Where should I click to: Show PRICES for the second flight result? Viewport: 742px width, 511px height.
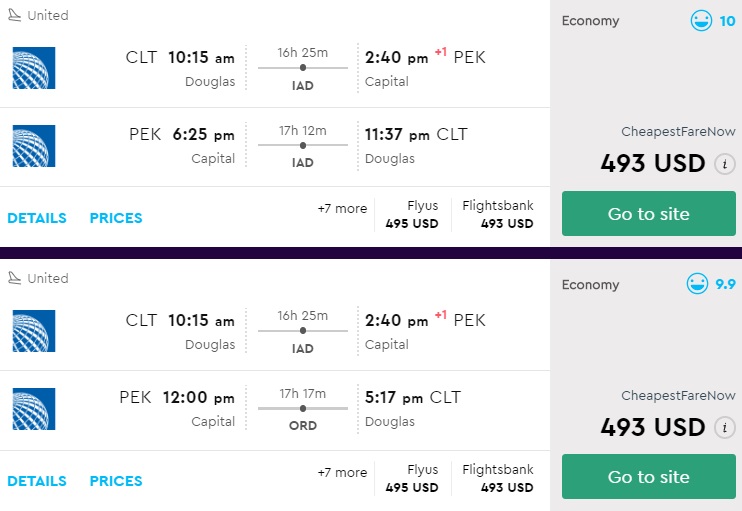coord(116,481)
